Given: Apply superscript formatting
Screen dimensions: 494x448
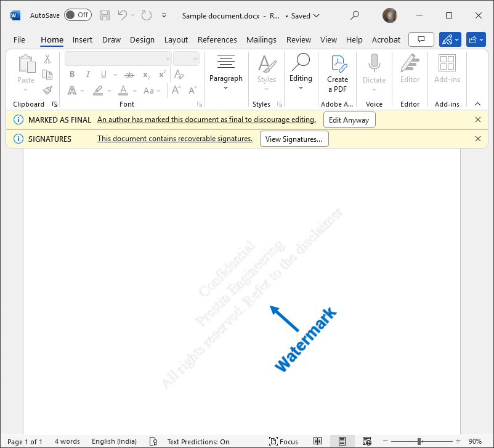Looking at the screenshot, I should click(x=161, y=74).
